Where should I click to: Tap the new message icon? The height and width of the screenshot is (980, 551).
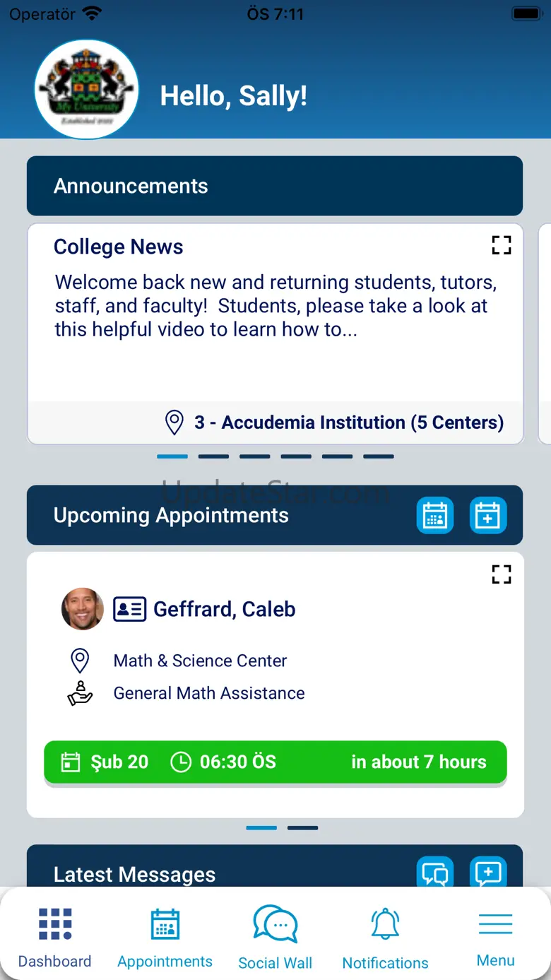coord(488,873)
